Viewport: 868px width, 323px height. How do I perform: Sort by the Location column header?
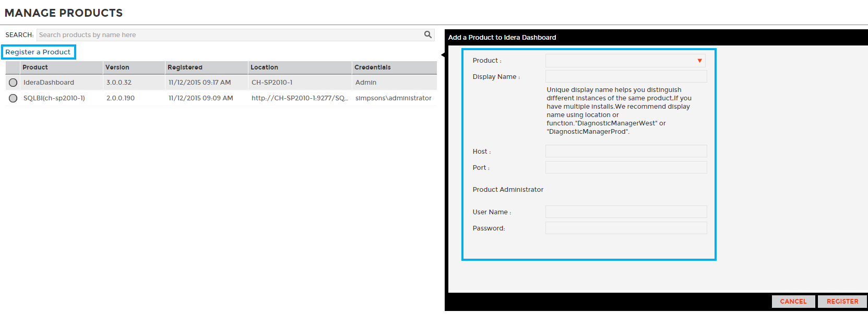tap(300, 67)
